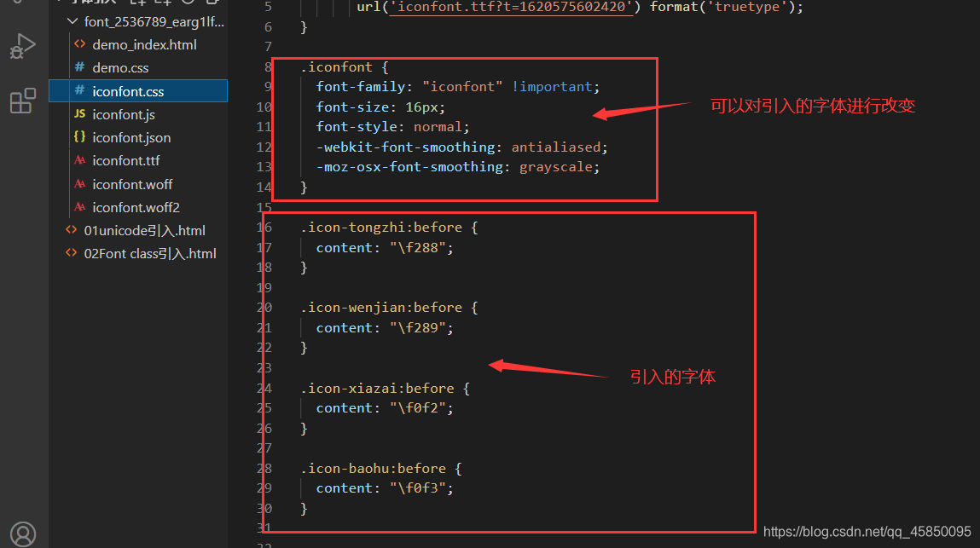The image size is (980, 548).
Task: Open iconfont.woff font file
Action: point(132,185)
